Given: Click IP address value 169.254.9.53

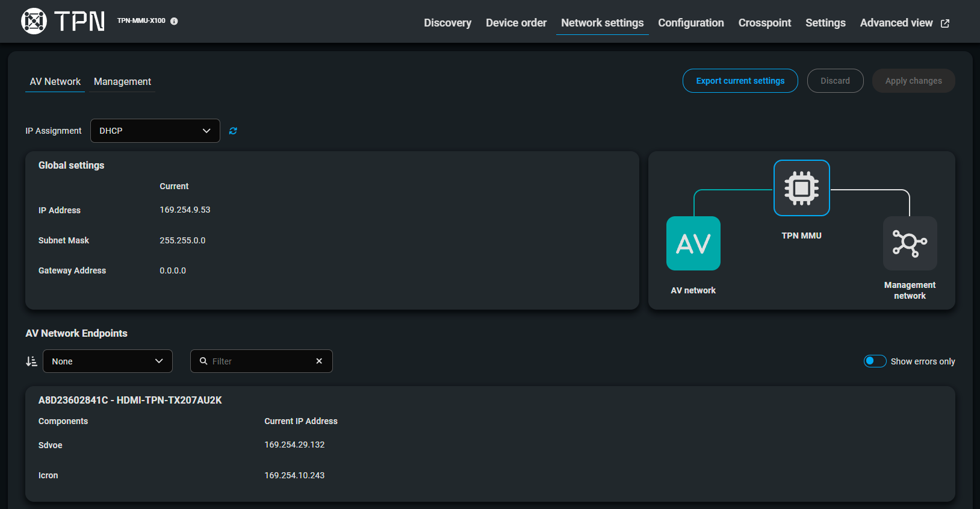Looking at the screenshot, I should pos(185,210).
